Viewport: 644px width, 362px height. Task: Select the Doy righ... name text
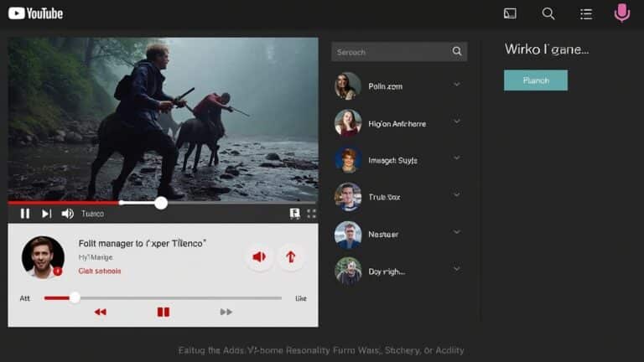(387, 271)
